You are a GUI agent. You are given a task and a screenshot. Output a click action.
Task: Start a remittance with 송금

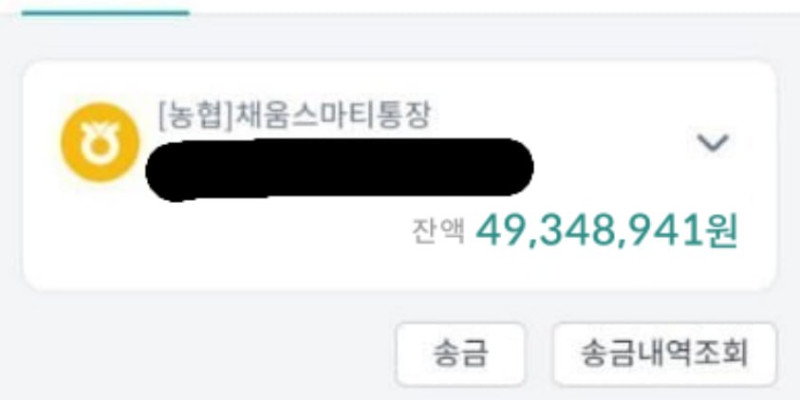(x=461, y=354)
